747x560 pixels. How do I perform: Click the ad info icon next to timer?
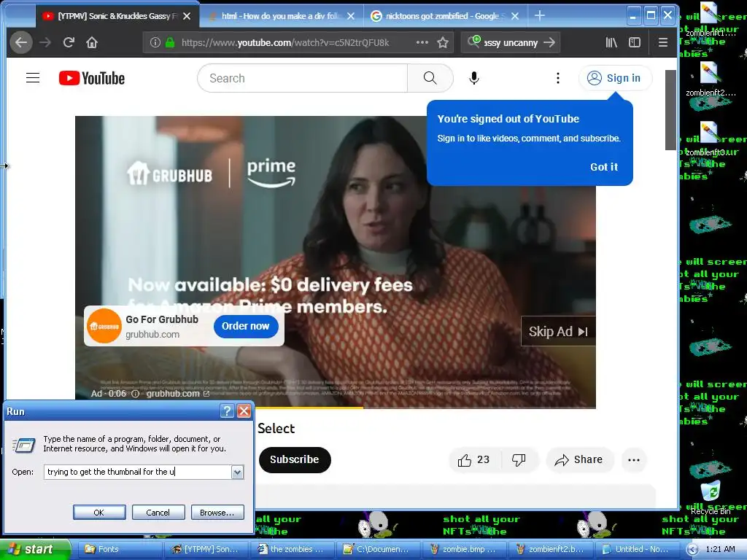click(135, 394)
